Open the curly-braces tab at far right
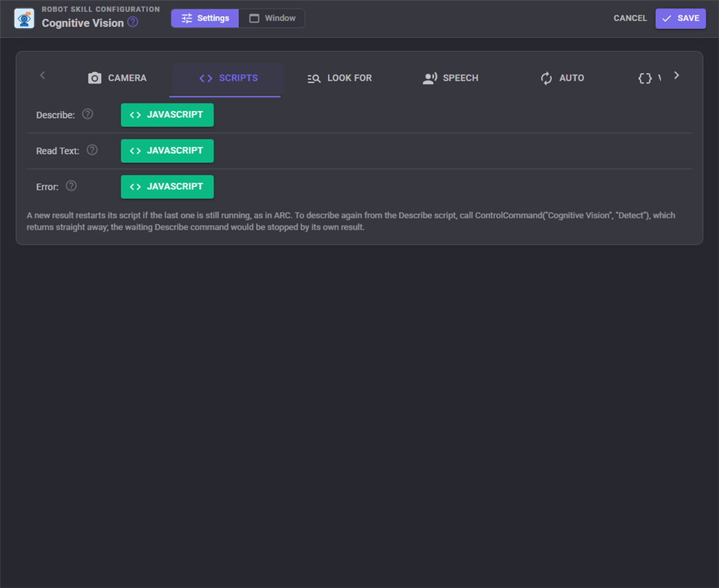The image size is (719, 588). tap(648, 78)
